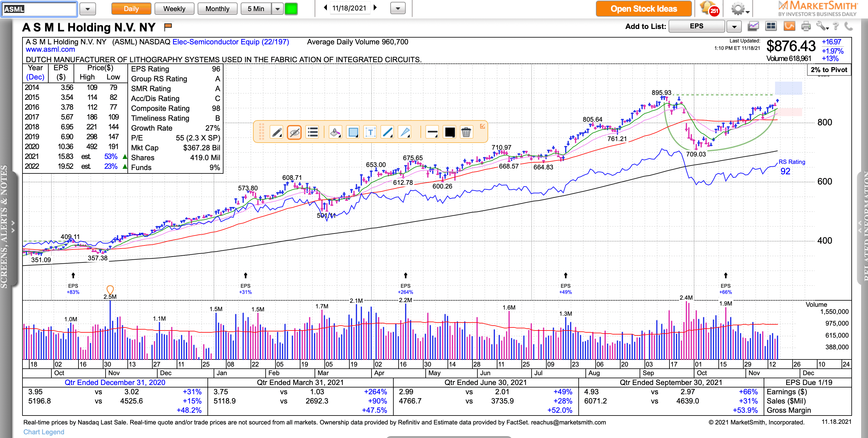Toggle hide annotations eye icon
This screenshot has height=438, width=868.
(x=294, y=132)
